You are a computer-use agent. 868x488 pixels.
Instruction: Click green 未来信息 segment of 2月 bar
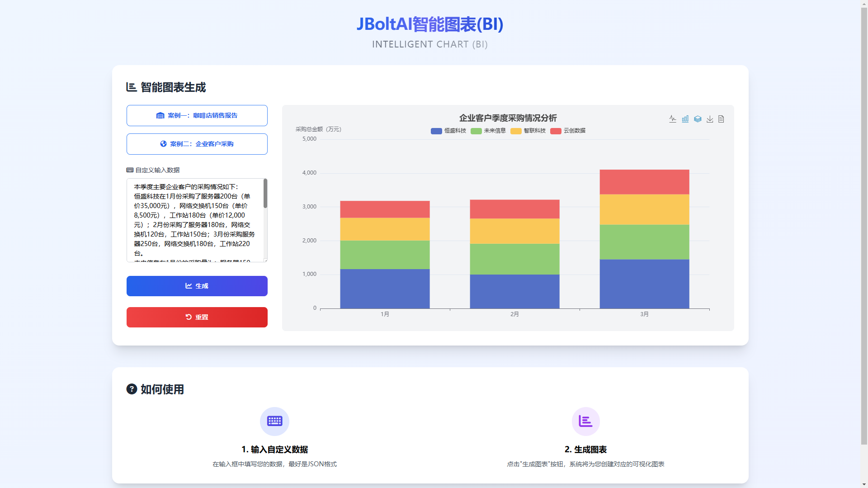(514, 259)
